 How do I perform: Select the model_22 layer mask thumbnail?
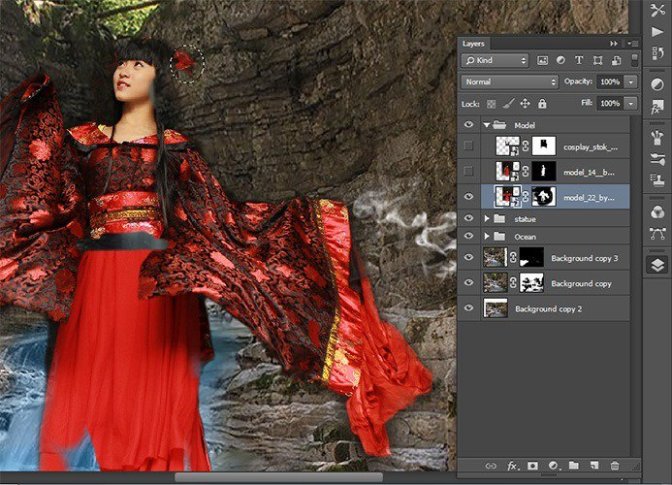pyautogui.click(x=544, y=197)
